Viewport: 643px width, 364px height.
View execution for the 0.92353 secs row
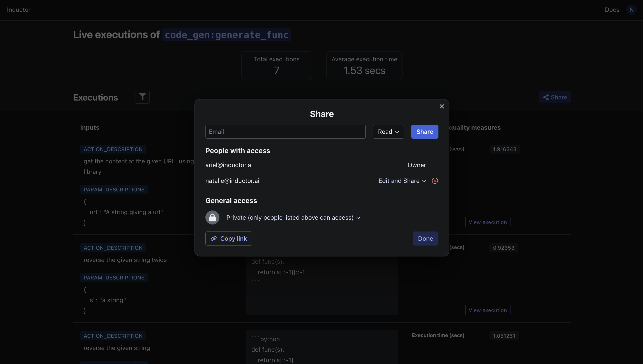click(x=488, y=310)
